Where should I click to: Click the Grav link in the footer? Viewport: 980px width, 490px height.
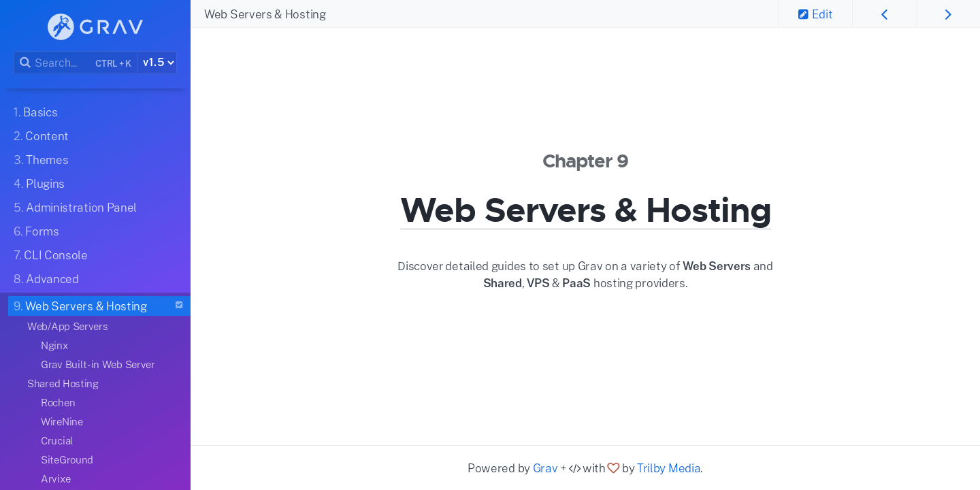[x=545, y=468]
